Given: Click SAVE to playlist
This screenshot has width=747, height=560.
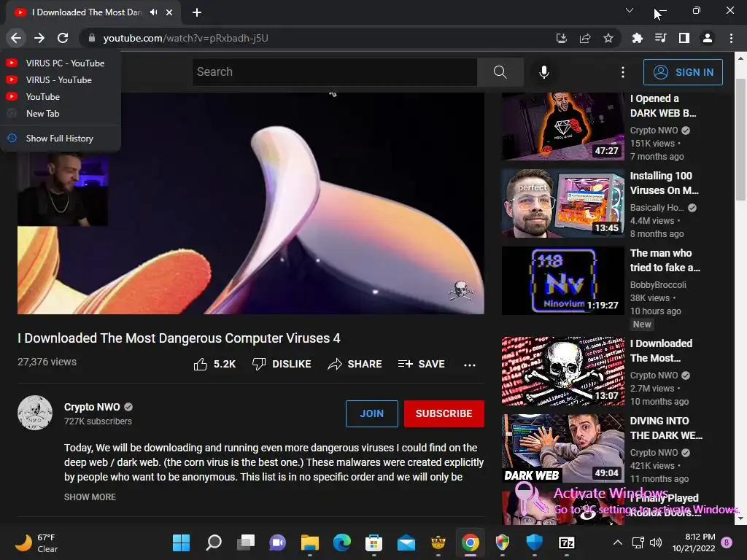Looking at the screenshot, I should tap(421, 365).
